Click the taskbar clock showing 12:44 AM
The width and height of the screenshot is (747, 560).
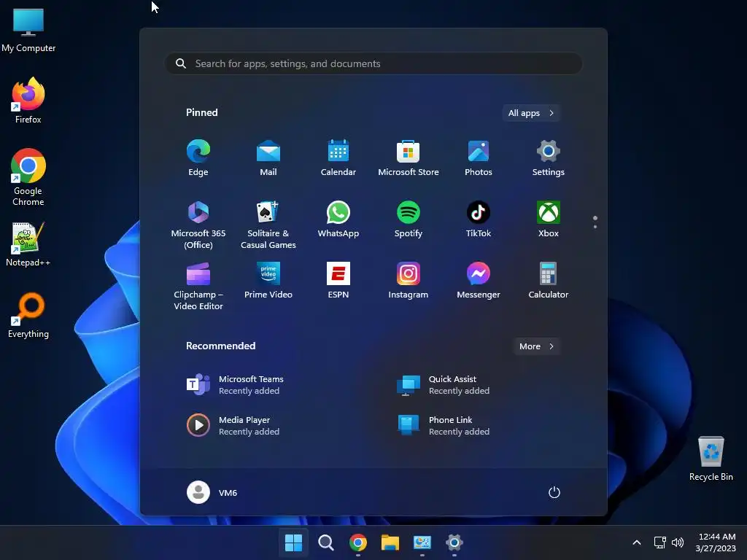[716, 542]
